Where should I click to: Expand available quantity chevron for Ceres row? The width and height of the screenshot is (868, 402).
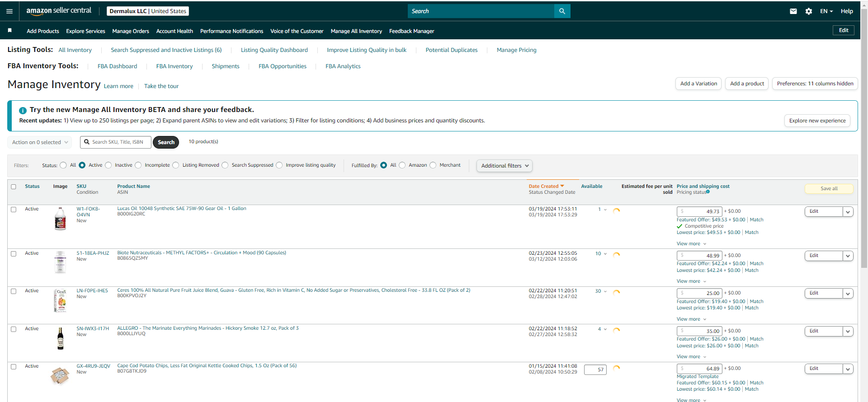click(x=605, y=291)
